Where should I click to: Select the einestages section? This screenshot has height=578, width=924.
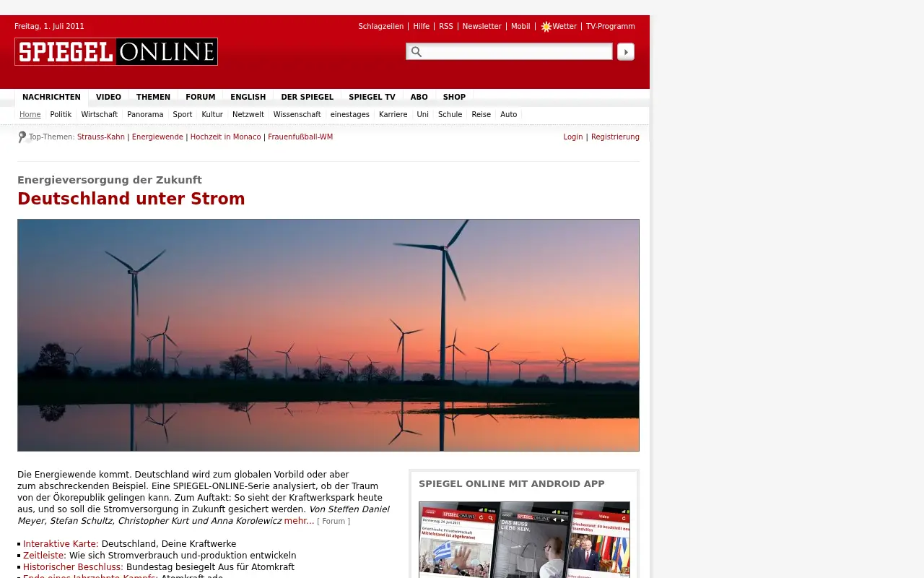point(350,115)
